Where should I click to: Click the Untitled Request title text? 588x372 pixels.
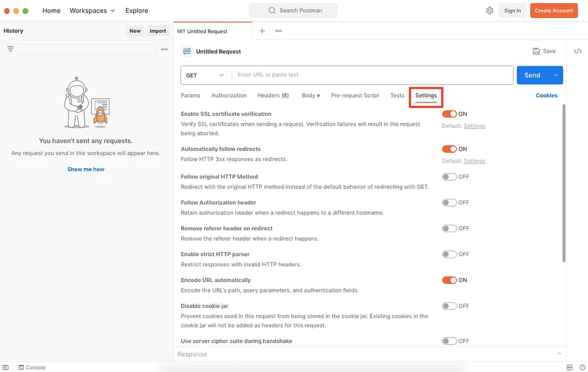point(218,51)
